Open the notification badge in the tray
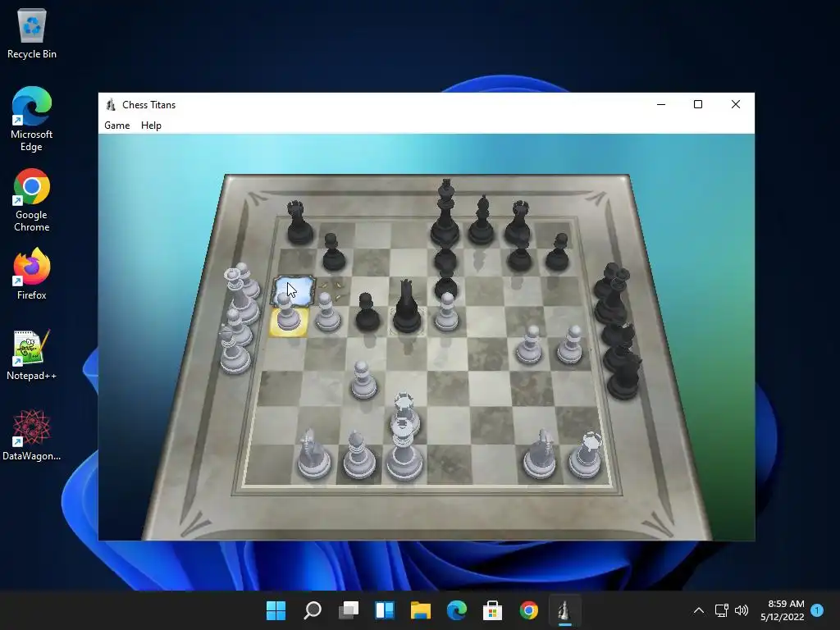The height and width of the screenshot is (630, 840). pyautogui.click(x=817, y=610)
